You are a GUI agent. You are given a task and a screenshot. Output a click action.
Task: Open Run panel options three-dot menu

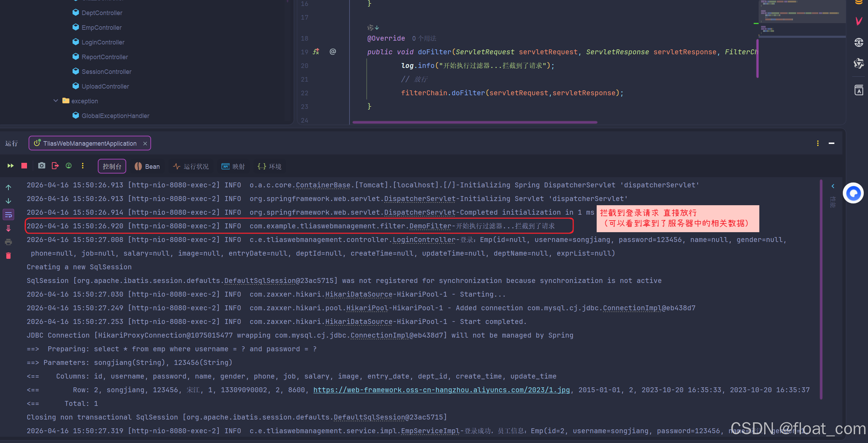coord(818,143)
